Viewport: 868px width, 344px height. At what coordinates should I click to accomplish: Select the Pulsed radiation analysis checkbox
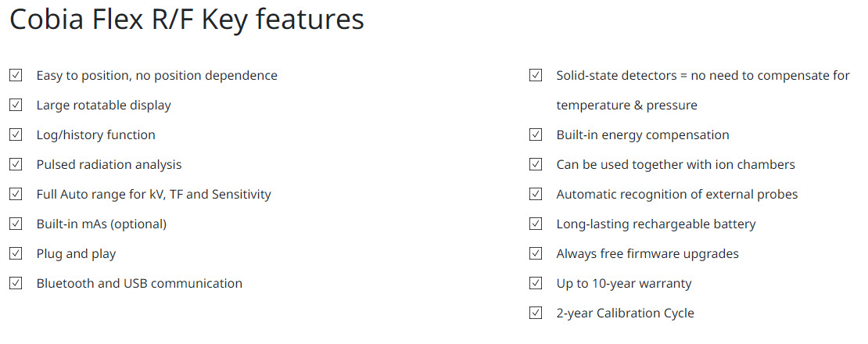click(x=16, y=165)
